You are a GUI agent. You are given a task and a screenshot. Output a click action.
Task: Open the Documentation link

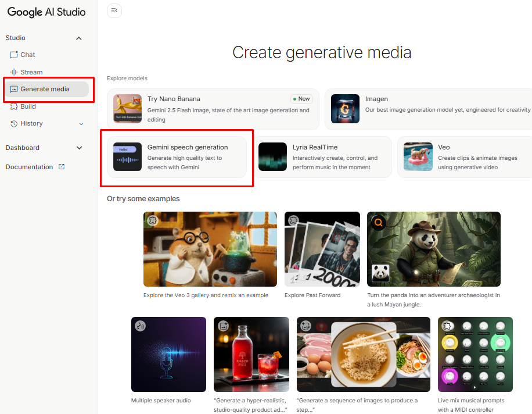point(29,167)
